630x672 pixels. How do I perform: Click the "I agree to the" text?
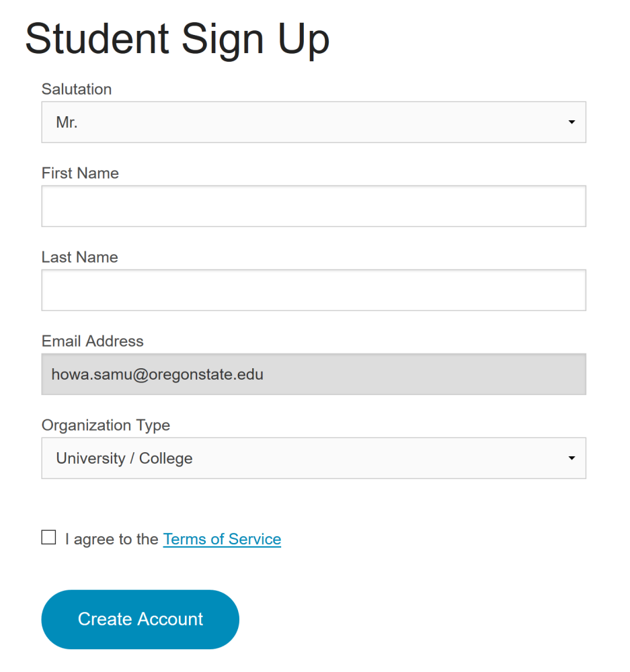tap(112, 539)
